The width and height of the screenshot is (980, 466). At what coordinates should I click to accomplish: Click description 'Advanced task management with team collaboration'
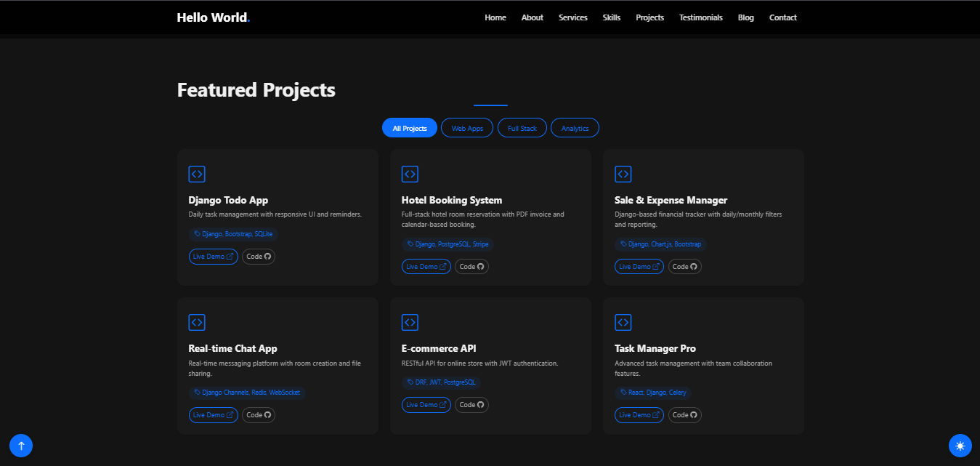[693, 368]
